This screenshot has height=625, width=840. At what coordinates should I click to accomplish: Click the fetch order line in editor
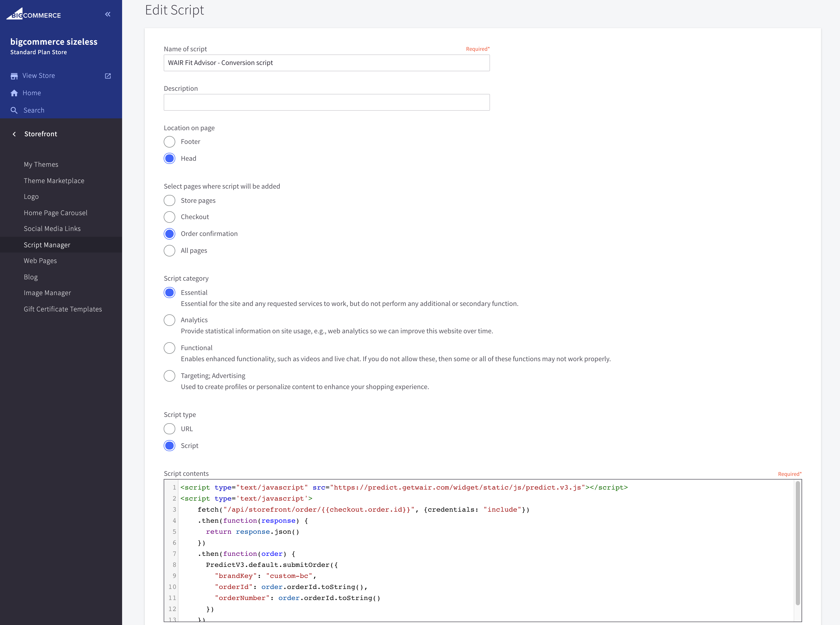364,510
